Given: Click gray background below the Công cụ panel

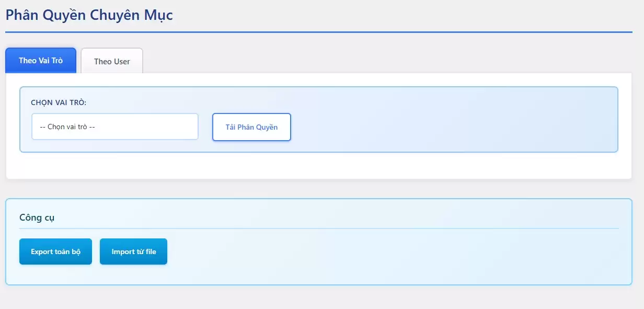Looking at the screenshot, I should (319, 297).
